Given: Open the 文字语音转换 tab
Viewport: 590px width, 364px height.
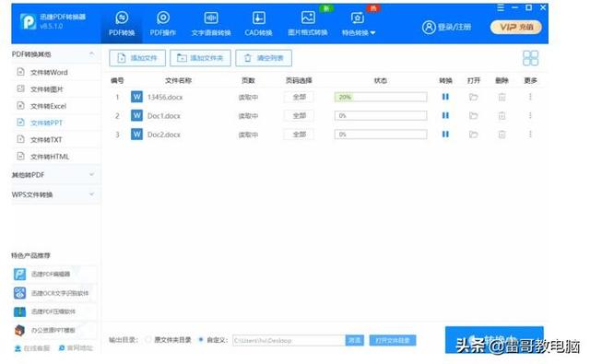Looking at the screenshot, I should click(211, 24).
